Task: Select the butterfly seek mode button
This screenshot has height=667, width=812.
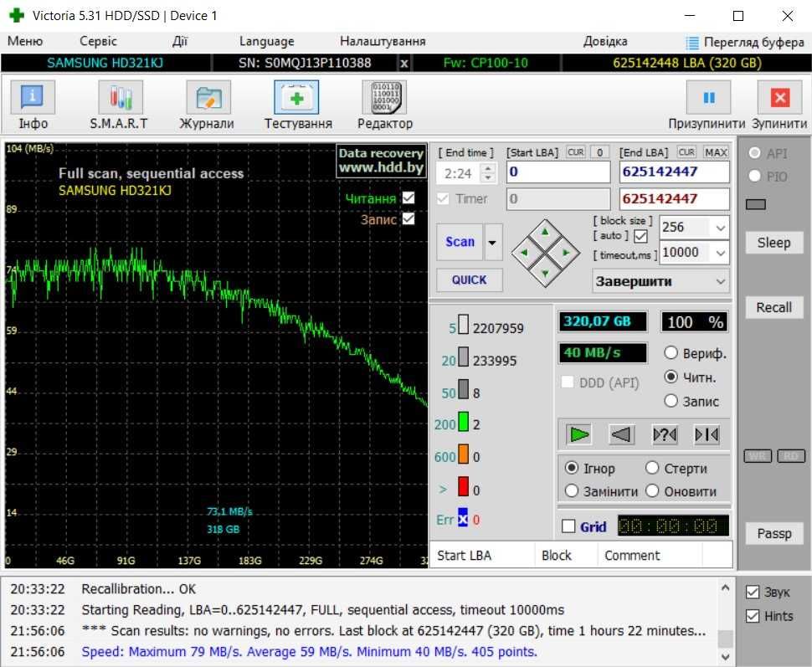Action: point(707,434)
